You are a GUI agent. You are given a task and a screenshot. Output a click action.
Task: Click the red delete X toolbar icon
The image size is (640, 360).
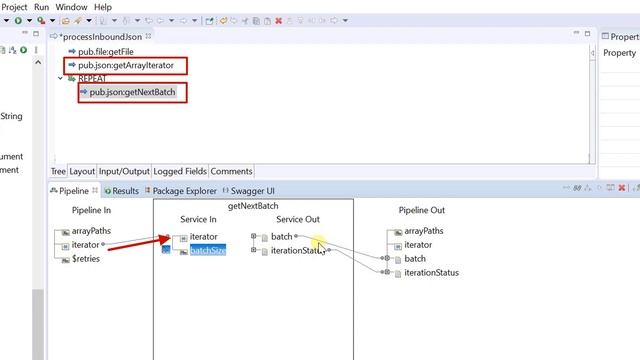pos(279,21)
